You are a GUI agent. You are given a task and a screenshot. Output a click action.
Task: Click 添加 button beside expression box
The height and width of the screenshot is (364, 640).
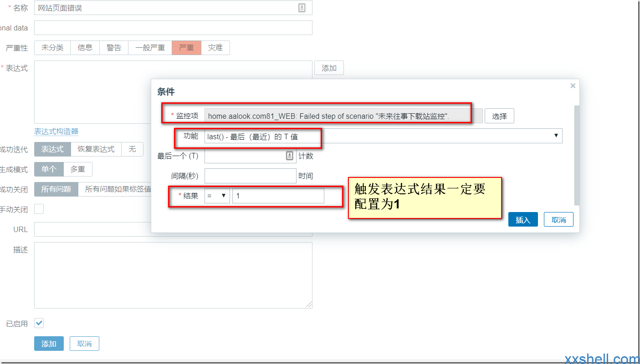pyautogui.click(x=329, y=68)
